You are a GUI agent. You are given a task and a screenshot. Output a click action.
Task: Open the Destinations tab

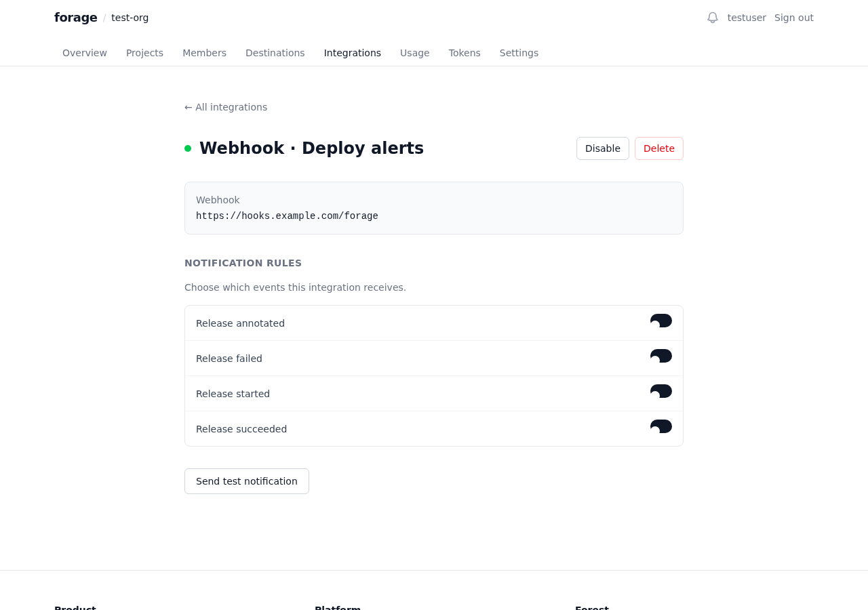[x=275, y=53]
